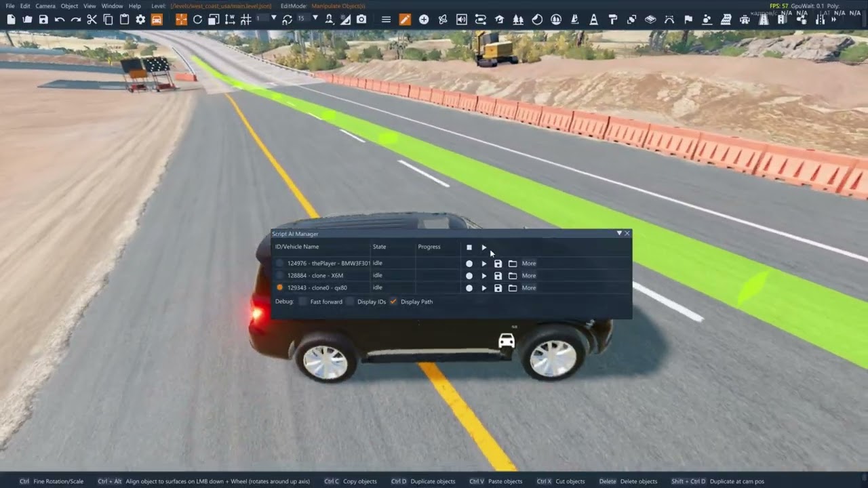The image size is (868, 488).
Task: Click the Cut scissors icon
Action: click(x=92, y=20)
